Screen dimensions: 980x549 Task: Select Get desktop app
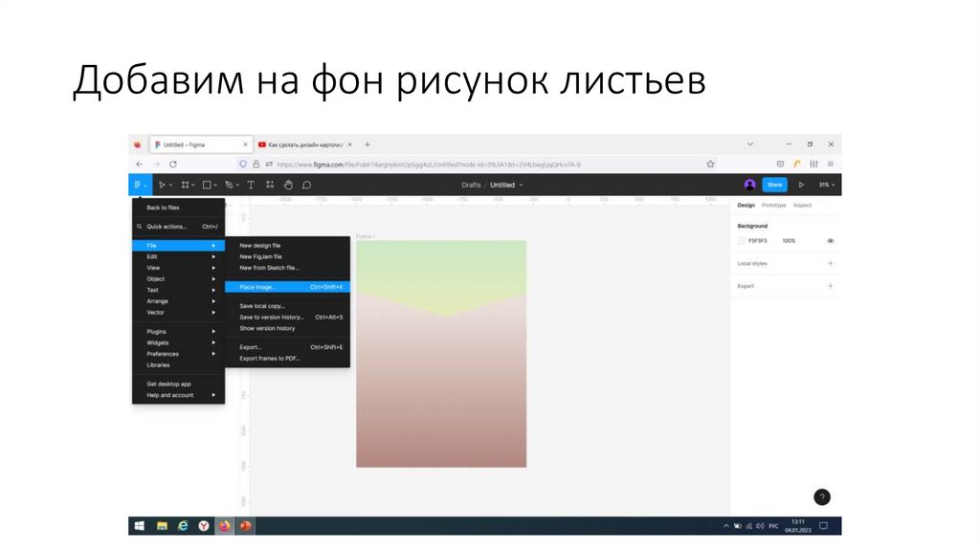(179, 384)
